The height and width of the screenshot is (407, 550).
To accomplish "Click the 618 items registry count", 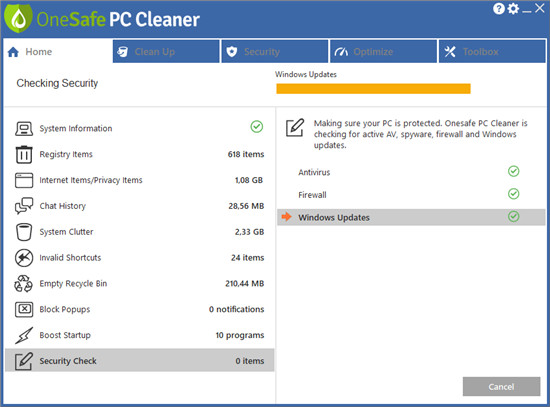I will coord(246,154).
